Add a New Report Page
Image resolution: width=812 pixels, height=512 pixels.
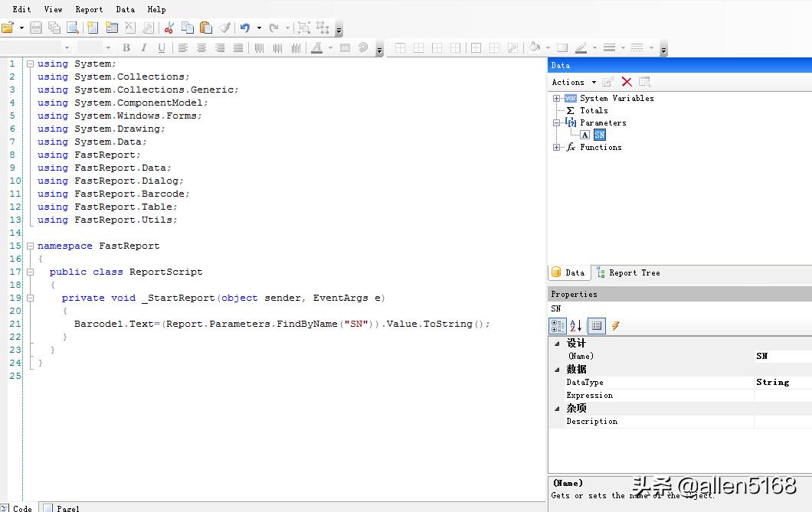(x=93, y=28)
